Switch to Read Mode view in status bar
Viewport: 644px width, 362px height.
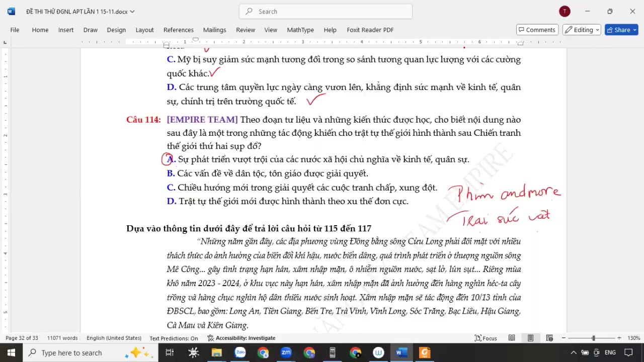[512, 338]
